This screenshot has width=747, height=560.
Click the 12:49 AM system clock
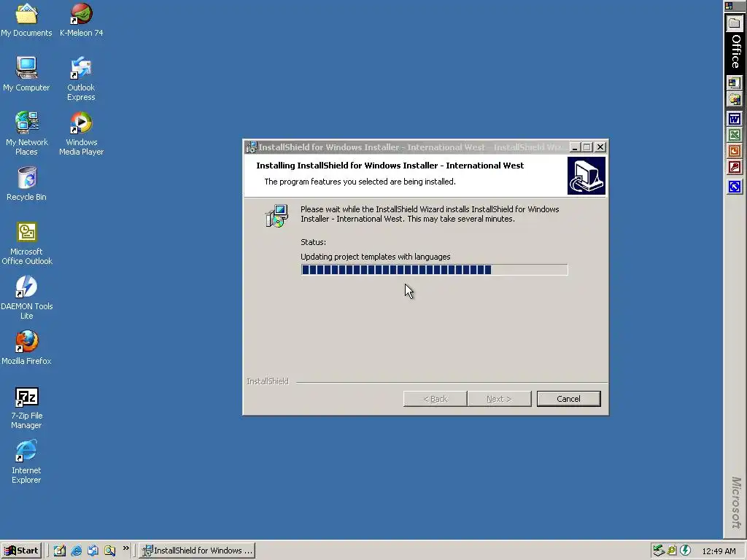point(719,551)
